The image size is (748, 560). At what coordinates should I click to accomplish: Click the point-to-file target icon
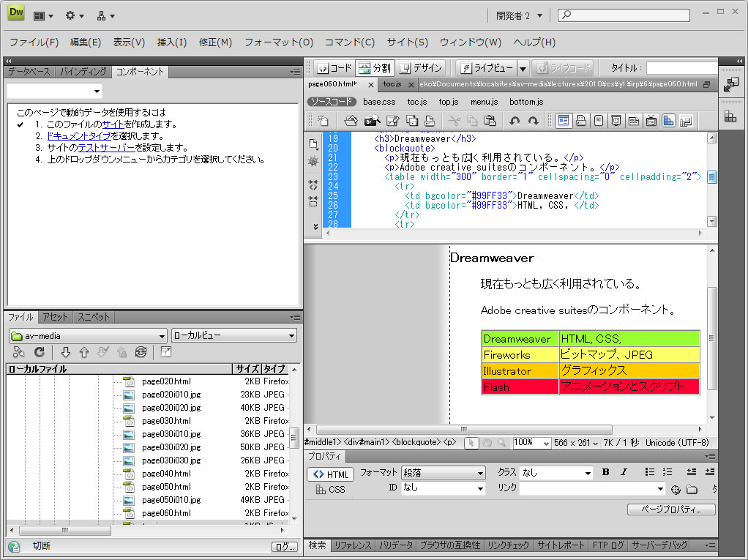click(675, 490)
